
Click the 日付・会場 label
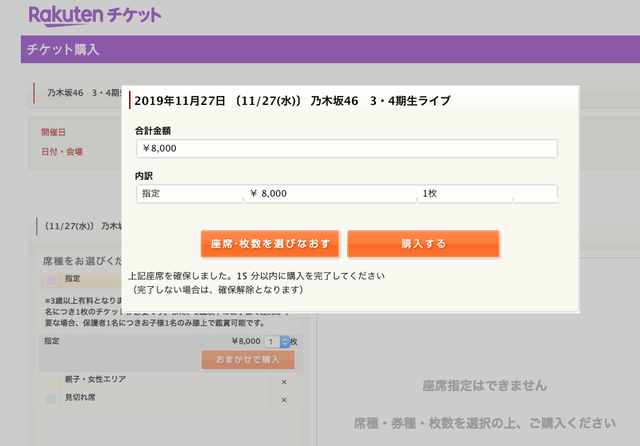click(x=62, y=152)
